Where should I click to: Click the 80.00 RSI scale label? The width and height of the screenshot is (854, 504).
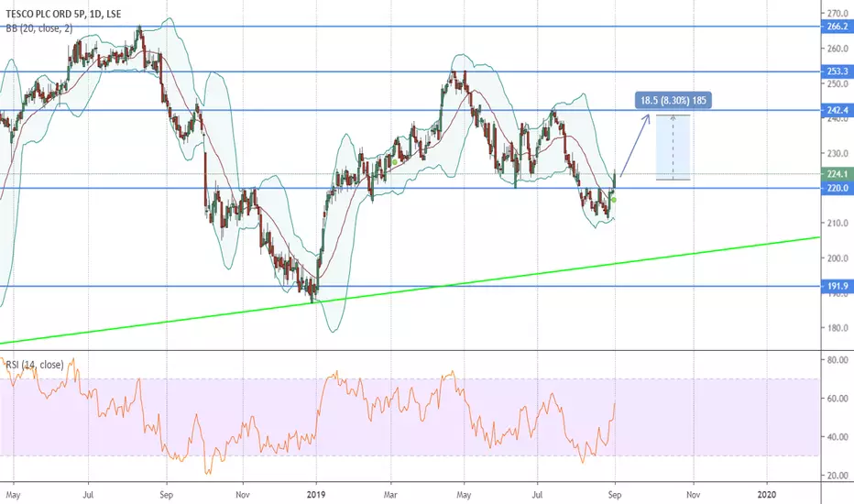838,359
